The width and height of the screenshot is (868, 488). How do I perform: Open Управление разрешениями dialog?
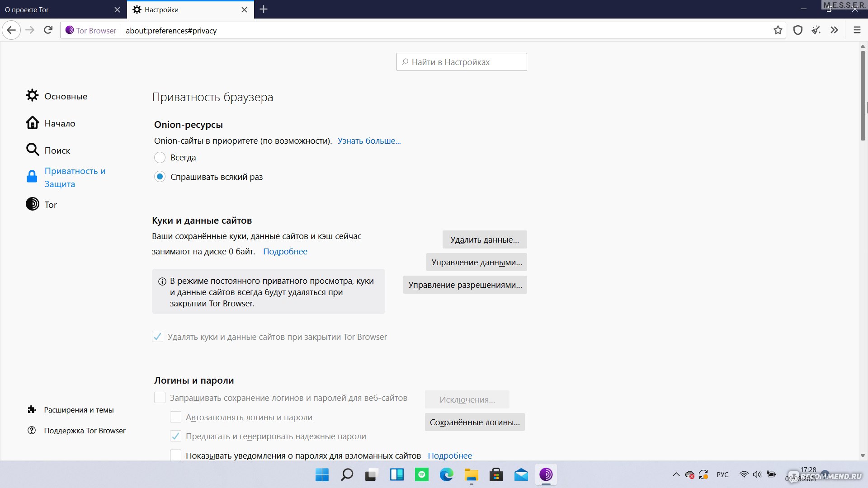[465, 285]
